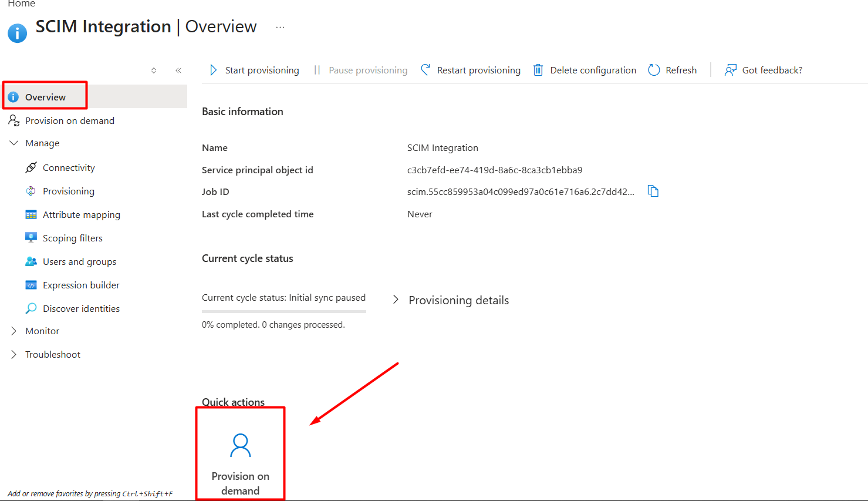Click the Attribute mapping table icon
Image resolution: width=868 pixels, height=501 pixels.
pyautogui.click(x=31, y=214)
